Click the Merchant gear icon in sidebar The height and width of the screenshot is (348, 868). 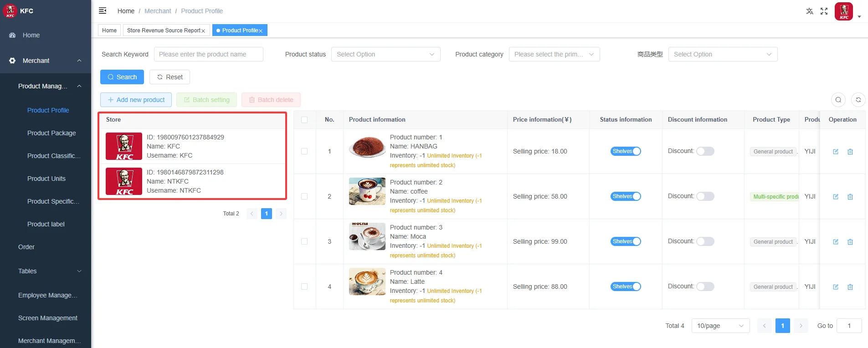(12, 61)
